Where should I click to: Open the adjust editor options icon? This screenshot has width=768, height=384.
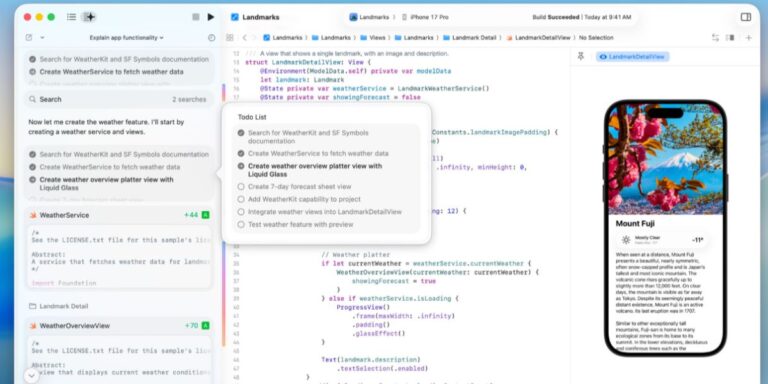pos(730,38)
